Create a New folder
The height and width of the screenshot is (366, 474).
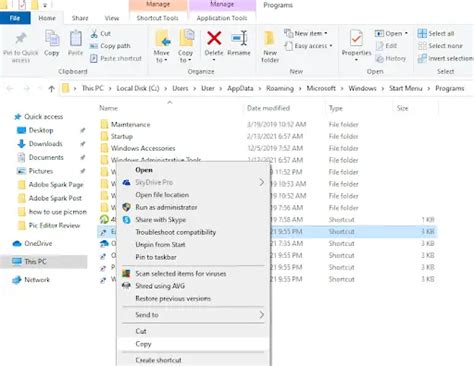(270, 47)
